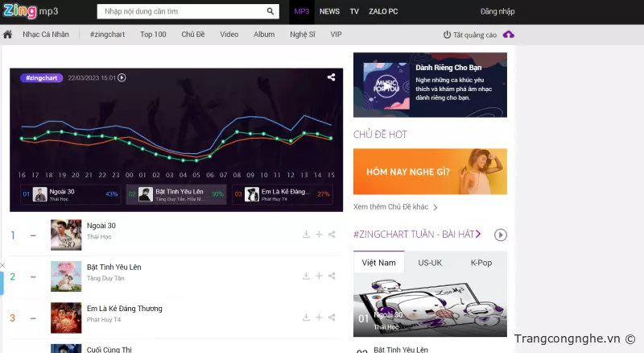Click the purple upload cloud icon
This screenshot has height=353, width=644.
click(x=508, y=35)
